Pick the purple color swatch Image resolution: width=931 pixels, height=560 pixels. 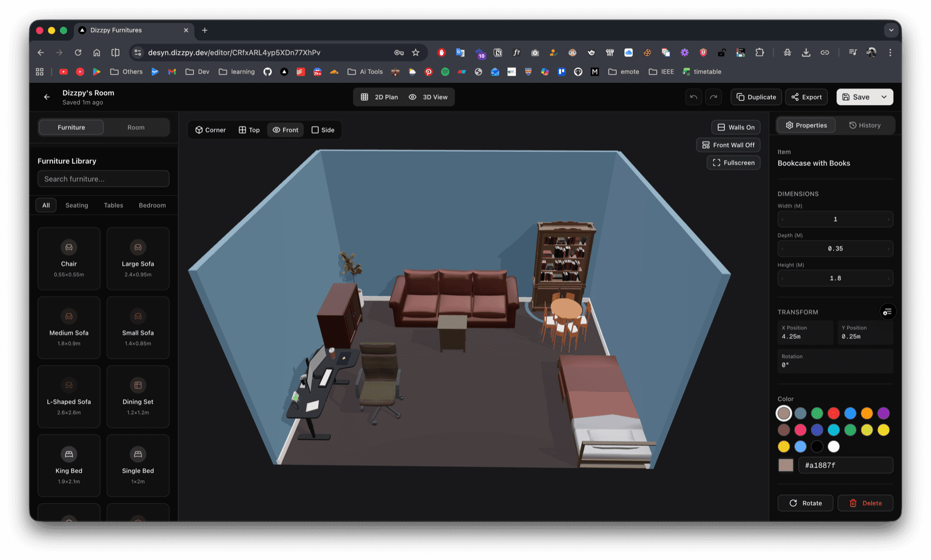point(883,413)
